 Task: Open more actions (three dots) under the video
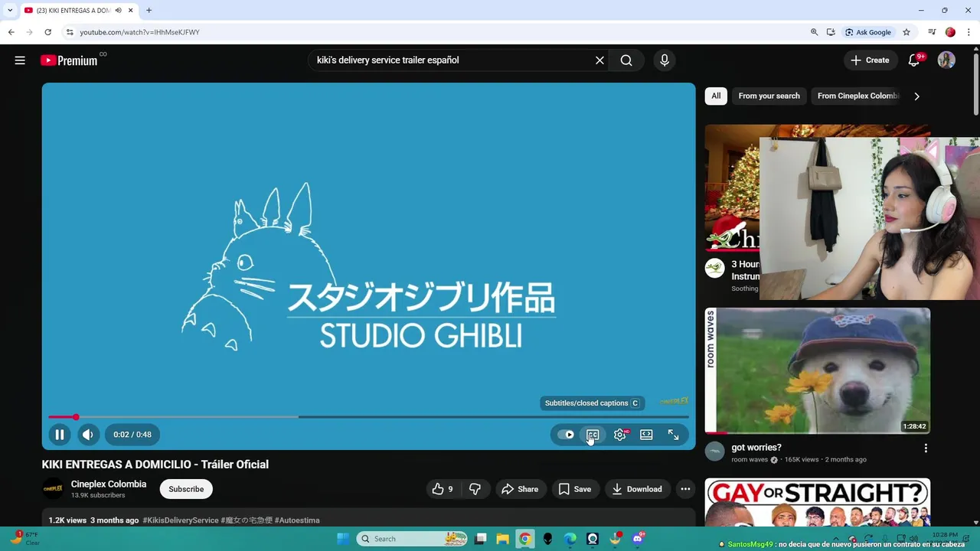(685, 489)
